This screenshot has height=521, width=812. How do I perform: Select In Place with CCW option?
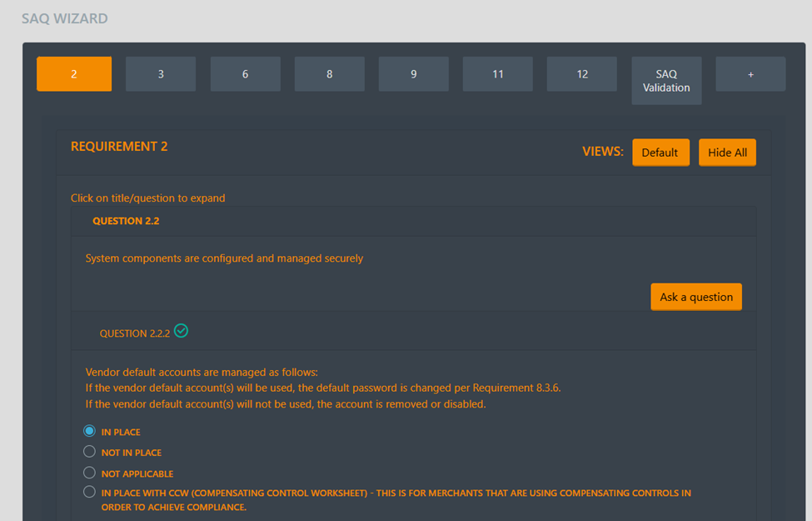coord(90,493)
